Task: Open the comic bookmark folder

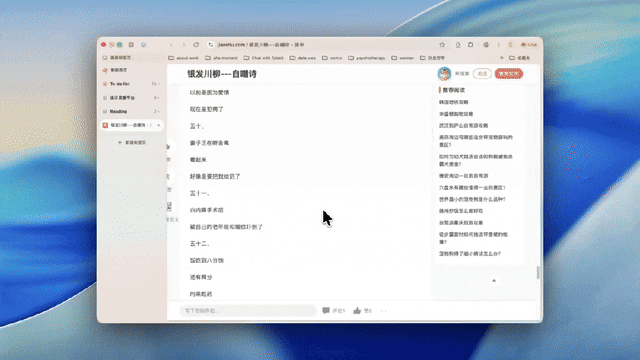Action: click(332, 58)
